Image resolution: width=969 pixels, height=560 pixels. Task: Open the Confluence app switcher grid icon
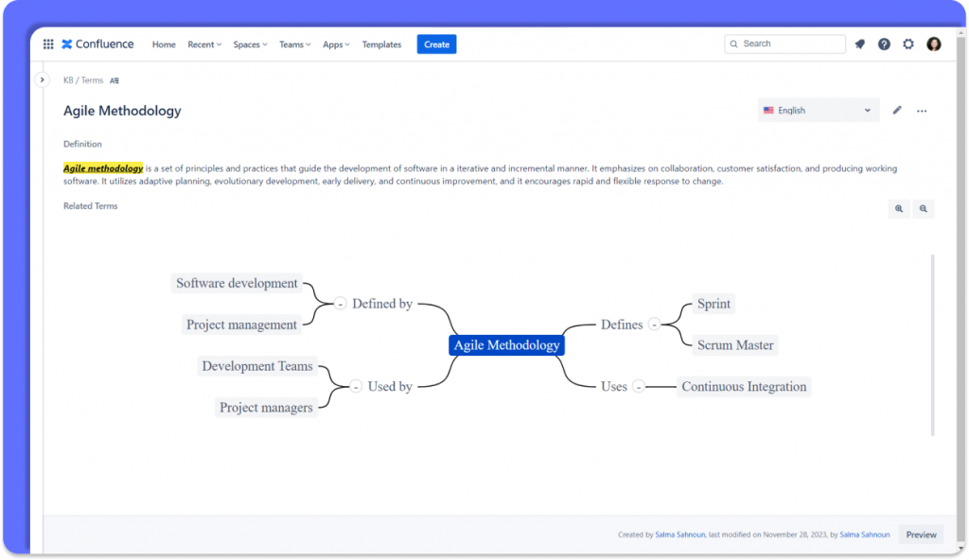pyautogui.click(x=47, y=44)
